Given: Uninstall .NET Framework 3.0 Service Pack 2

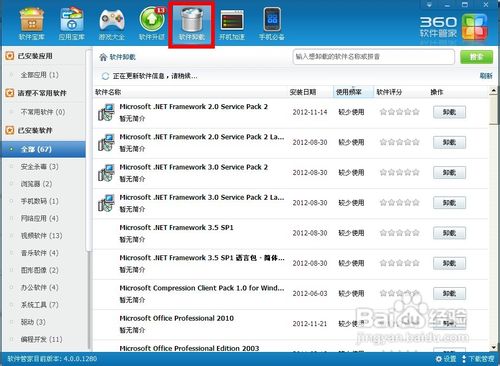Looking at the screenshot, I should click(449, 173).
